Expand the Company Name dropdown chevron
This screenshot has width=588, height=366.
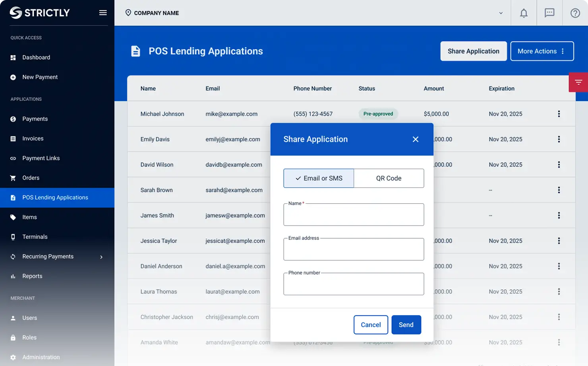(x=501, y=13)
